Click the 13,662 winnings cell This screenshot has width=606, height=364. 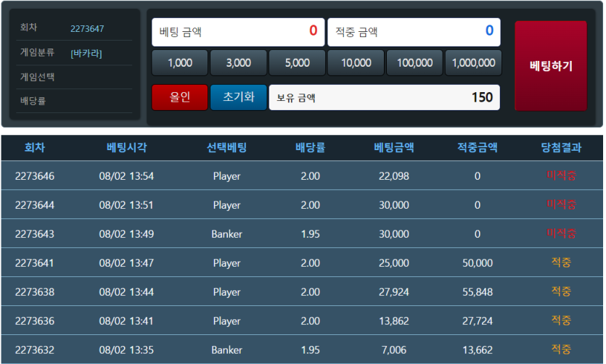(478, 349)
